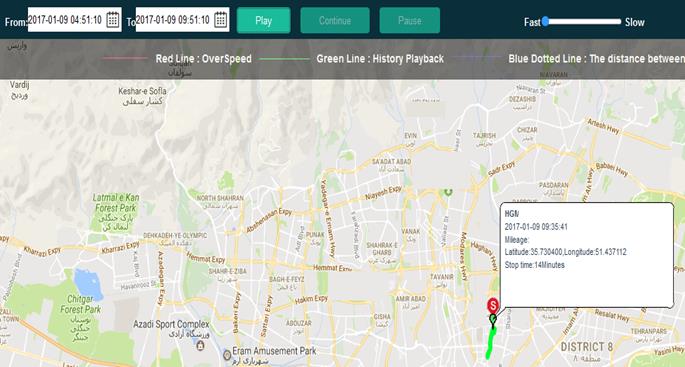Click the To date-time input field

[x=182, y=20]
